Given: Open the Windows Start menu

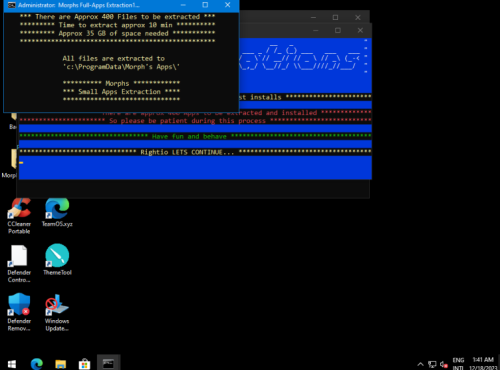Looking at the screenshot, I should pyautogui.click(x=12, y=364).
